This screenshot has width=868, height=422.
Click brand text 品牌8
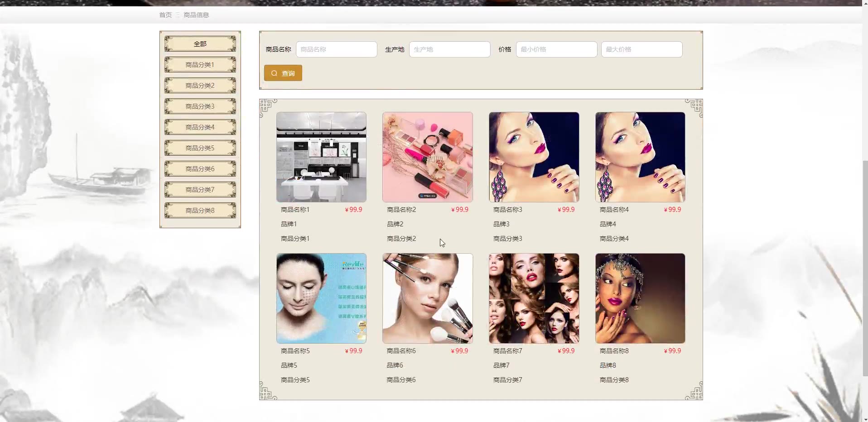click(608, 365)
